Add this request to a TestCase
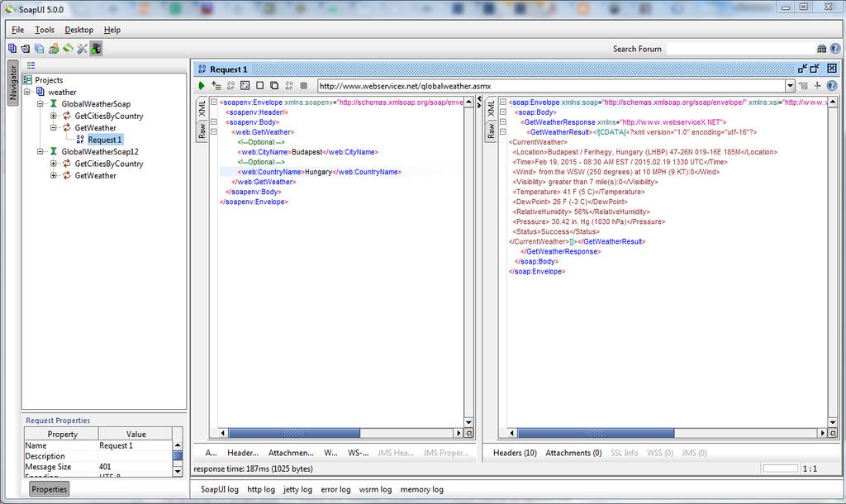 pyautogui.click(x=216, y=85)
